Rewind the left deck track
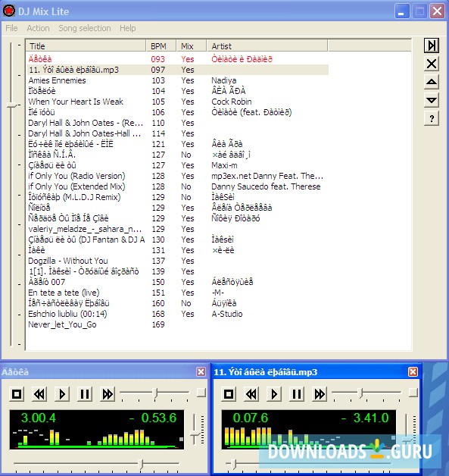 (39, 394)
